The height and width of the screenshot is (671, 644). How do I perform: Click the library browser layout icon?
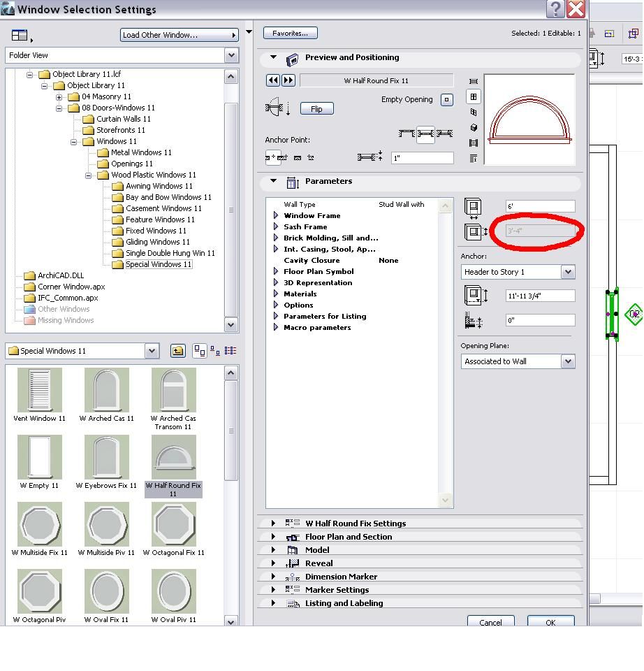tap(20, 35)
